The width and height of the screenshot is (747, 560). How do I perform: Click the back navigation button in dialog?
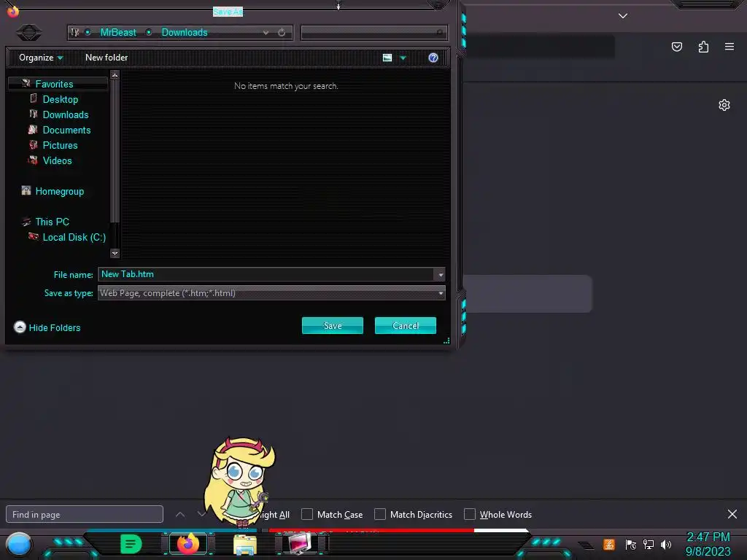coord(29,32)
